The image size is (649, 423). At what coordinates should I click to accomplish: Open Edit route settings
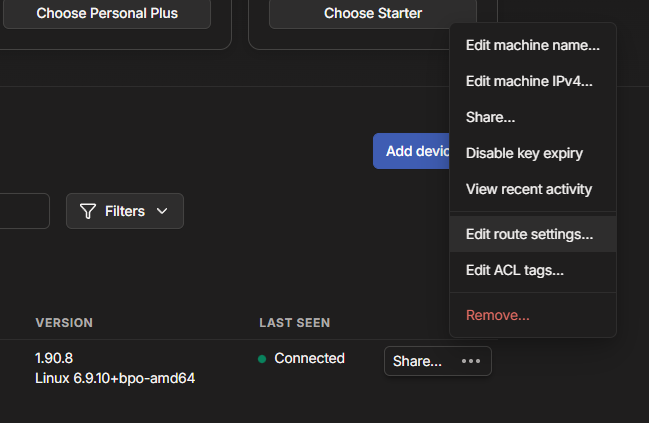click(x=529, y=235)
